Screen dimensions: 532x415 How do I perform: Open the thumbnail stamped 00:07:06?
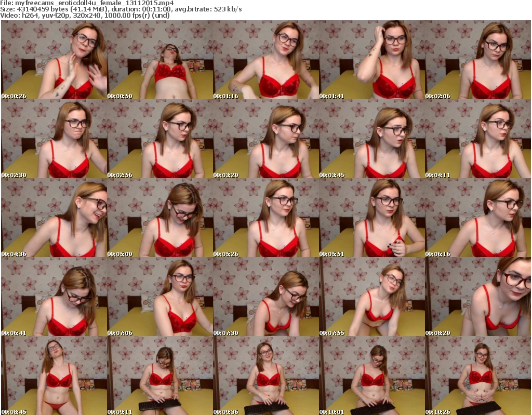[160, 297]
